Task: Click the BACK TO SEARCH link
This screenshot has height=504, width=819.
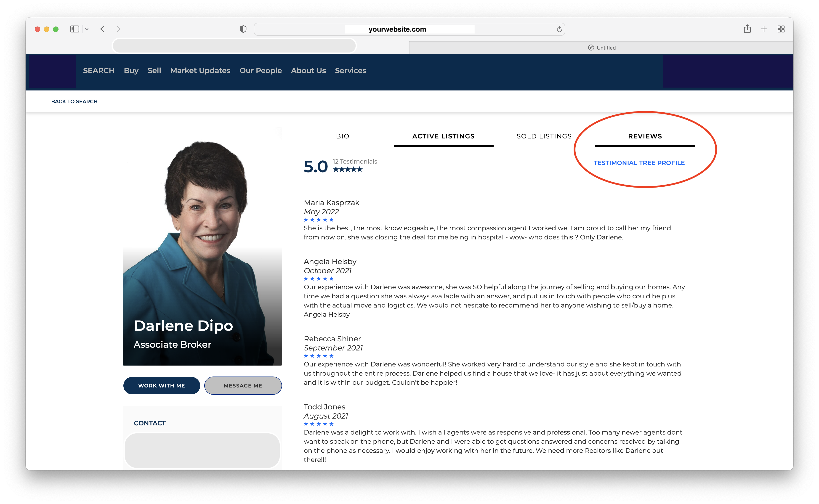Action: point(74,101)
